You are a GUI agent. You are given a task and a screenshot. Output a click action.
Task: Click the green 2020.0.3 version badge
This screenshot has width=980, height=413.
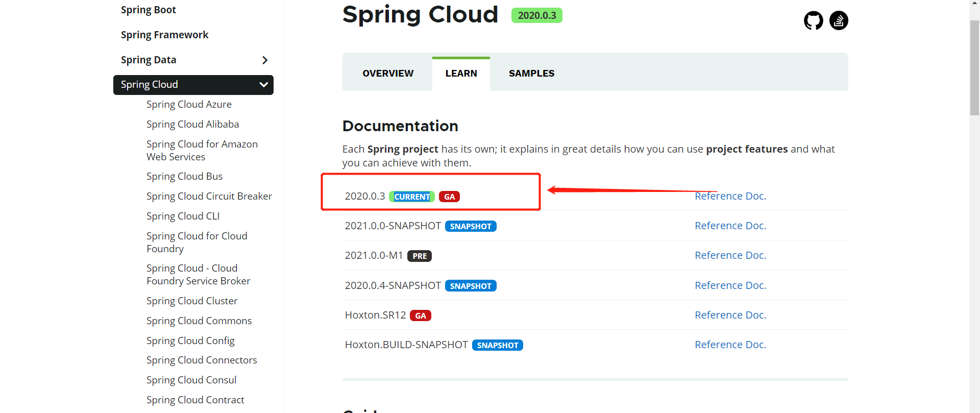(x=537, y=15)
